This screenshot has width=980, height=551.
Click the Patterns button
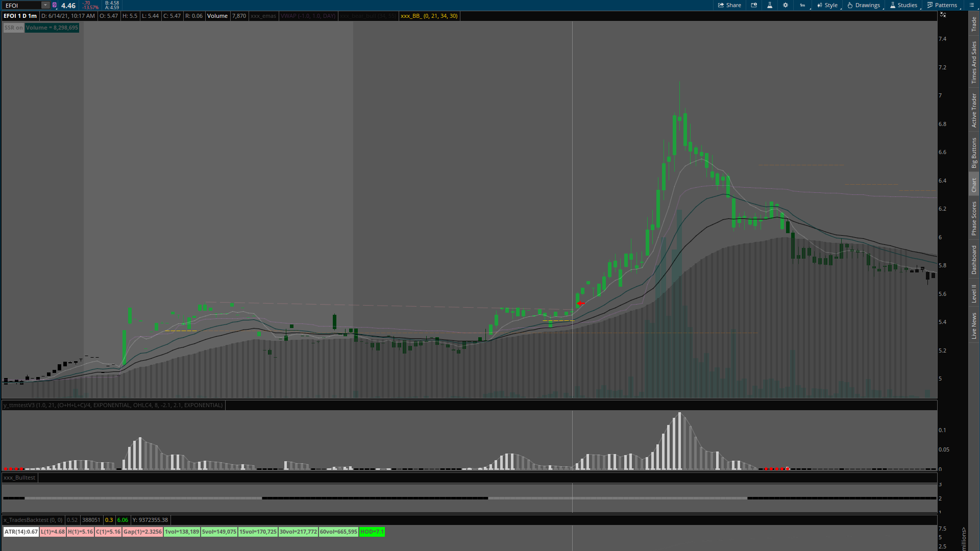point(942,5)
